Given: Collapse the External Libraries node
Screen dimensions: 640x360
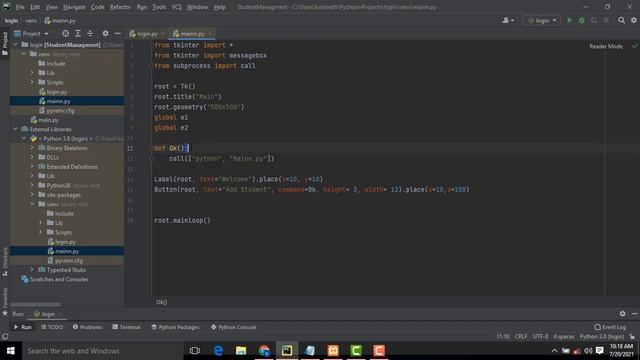Looking at the screenshot, I should coord(16,129).
